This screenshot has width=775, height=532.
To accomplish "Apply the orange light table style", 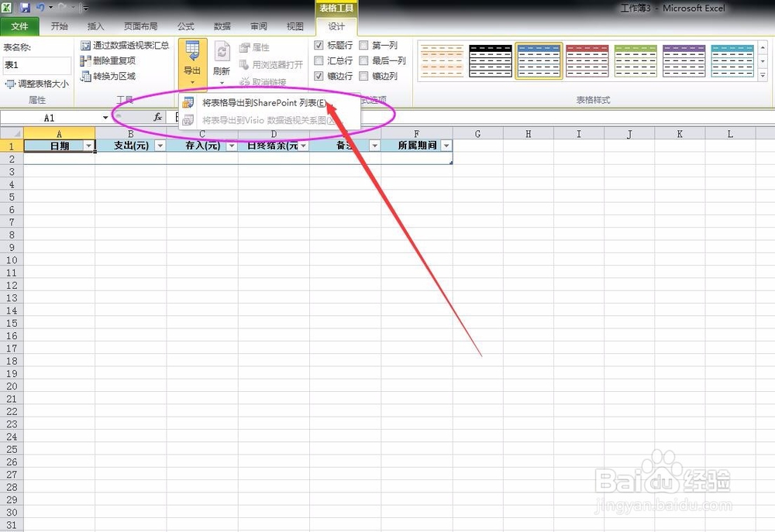I will (x=443, y=60).
